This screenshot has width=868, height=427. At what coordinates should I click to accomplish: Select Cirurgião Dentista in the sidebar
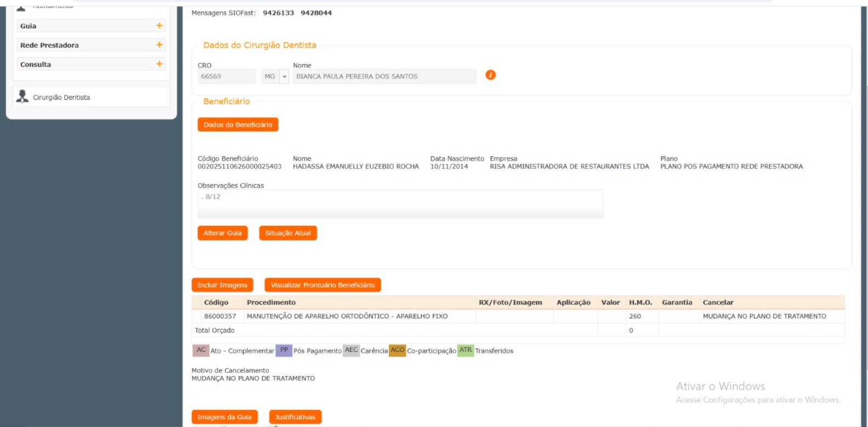click(91, 97)
